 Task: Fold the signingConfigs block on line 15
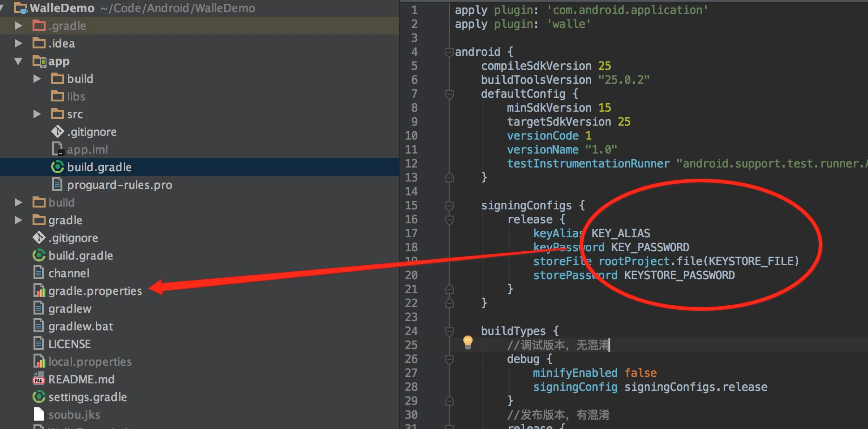tap(449, 206)
